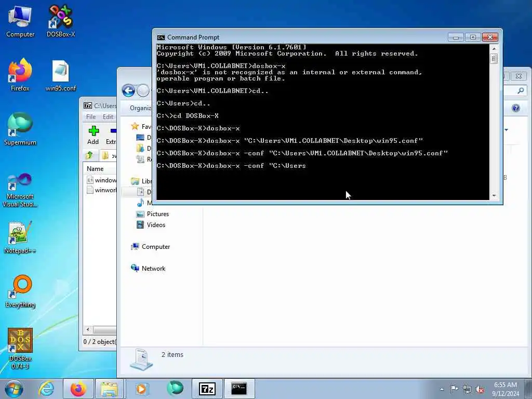Close the Command Prompt window
532x399 pixels.
[490, 37]
